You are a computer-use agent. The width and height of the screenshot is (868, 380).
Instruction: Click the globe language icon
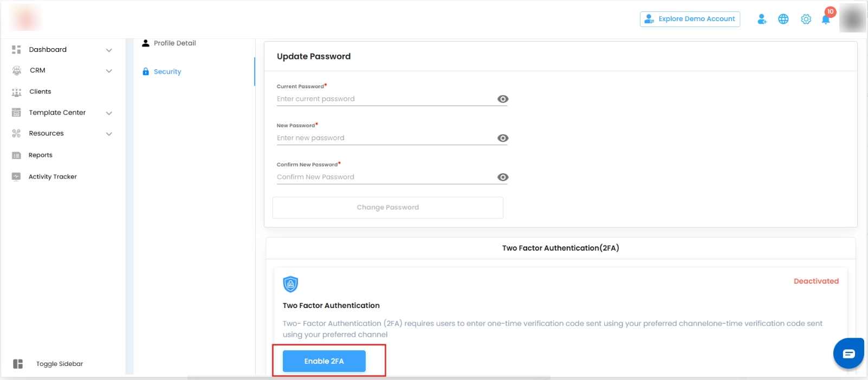pos(783,19)
